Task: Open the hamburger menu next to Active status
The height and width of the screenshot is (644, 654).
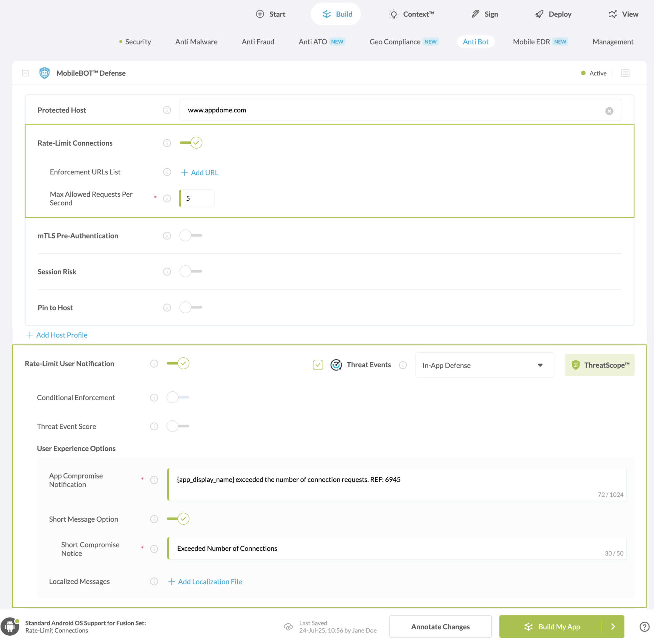Action: tap(625, 73)
